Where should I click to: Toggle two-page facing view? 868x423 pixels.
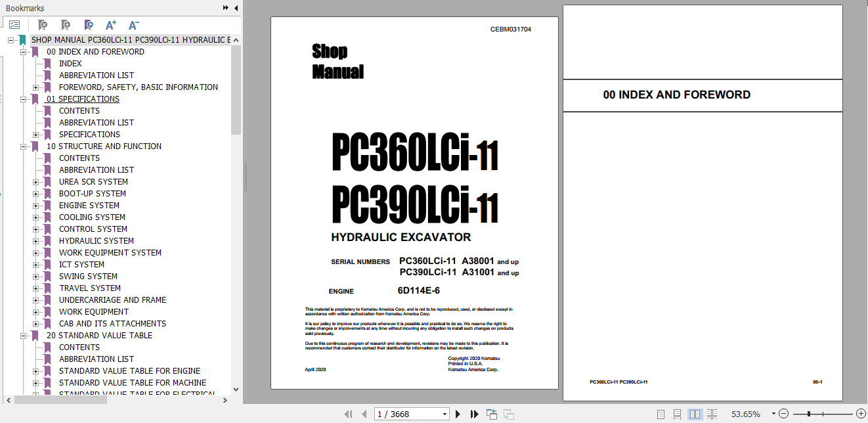point(695,414)
